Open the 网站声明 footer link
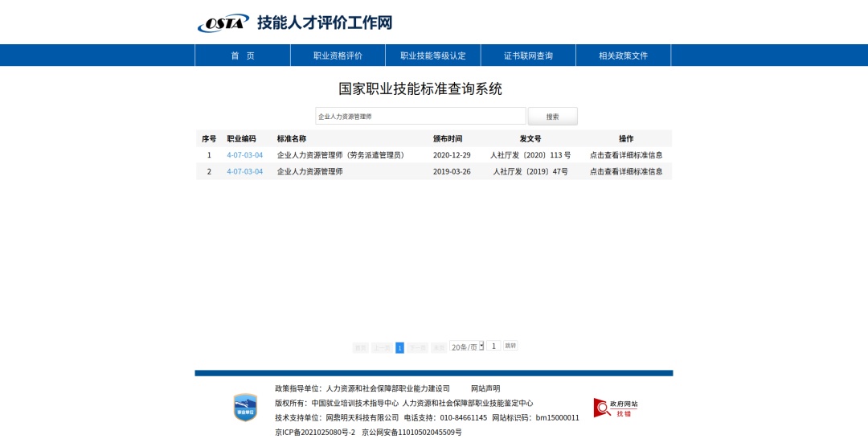Screen dimensions: 868x439 [485, 388]
